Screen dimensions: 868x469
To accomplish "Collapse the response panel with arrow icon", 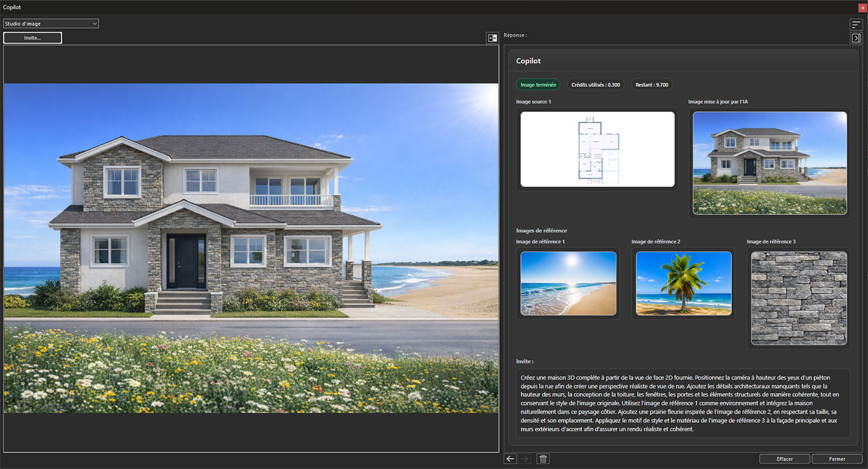I will (x=856, y=38).
